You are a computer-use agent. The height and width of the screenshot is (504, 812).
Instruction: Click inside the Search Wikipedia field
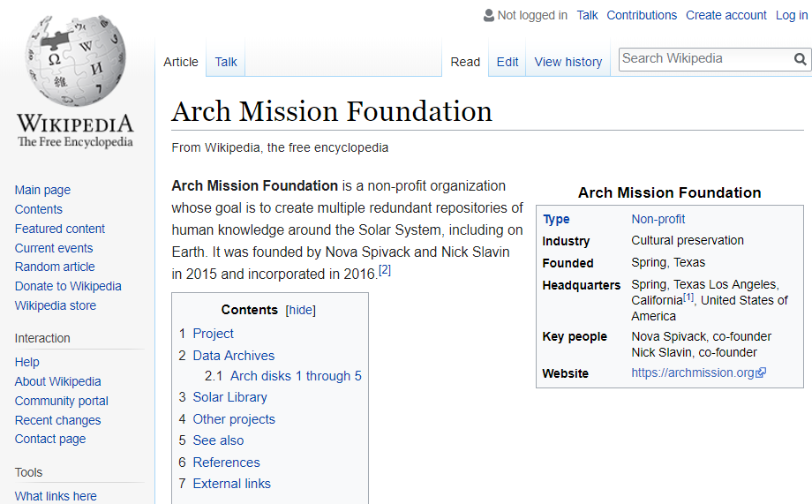coord(703,59)
